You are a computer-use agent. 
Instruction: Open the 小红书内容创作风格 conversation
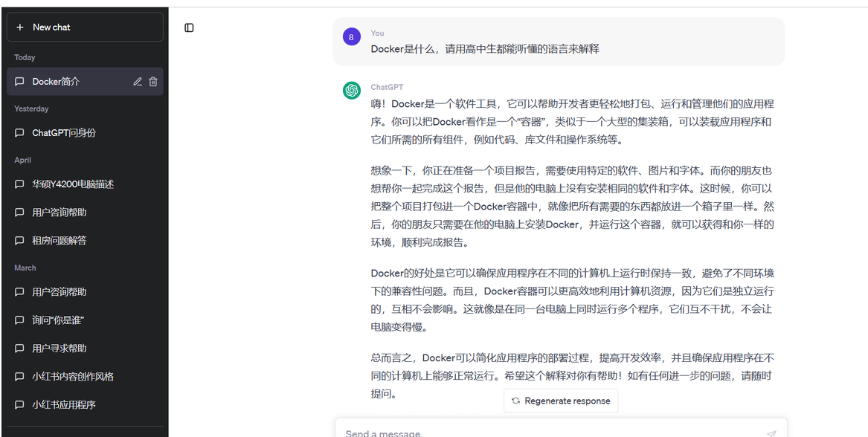pyautogui.click(x=85, y=377)
